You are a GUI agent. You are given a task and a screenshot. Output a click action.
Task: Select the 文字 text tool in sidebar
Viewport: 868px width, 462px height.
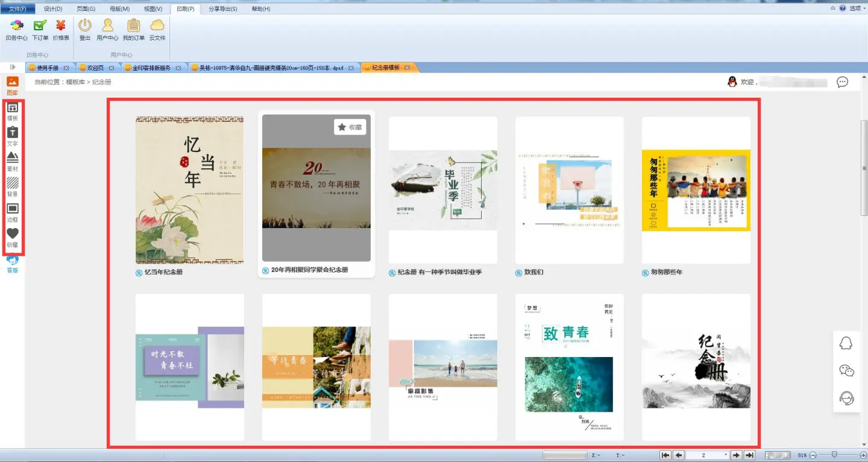[12, 136]
